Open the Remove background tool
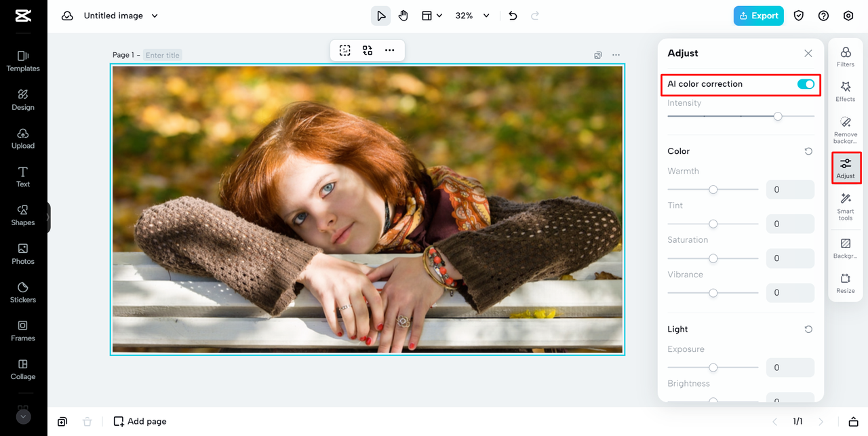 [x=846, y=130]
